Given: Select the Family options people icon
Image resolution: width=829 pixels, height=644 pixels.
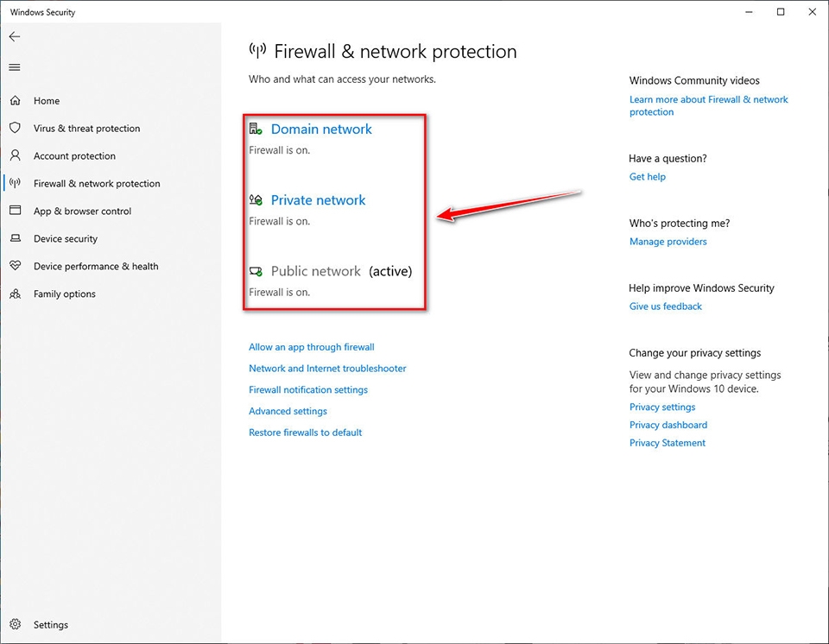Looking at the screenshot, I should click(x=17, y=294).
